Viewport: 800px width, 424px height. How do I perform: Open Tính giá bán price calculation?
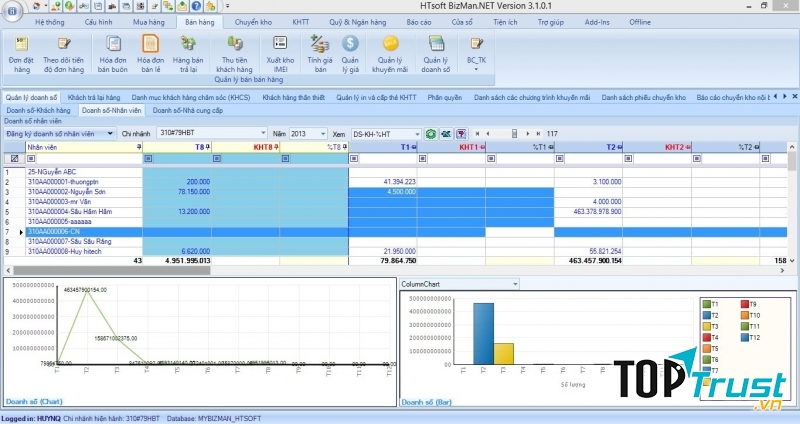pos(320,55)
